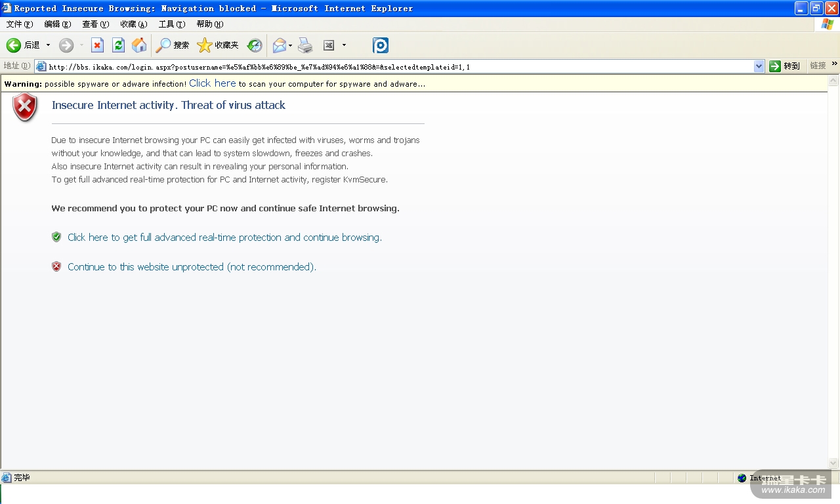Open the 编辑(E) Edit menu
The image size is (840, 504).
pyautogui.click(x=58, y=24)
